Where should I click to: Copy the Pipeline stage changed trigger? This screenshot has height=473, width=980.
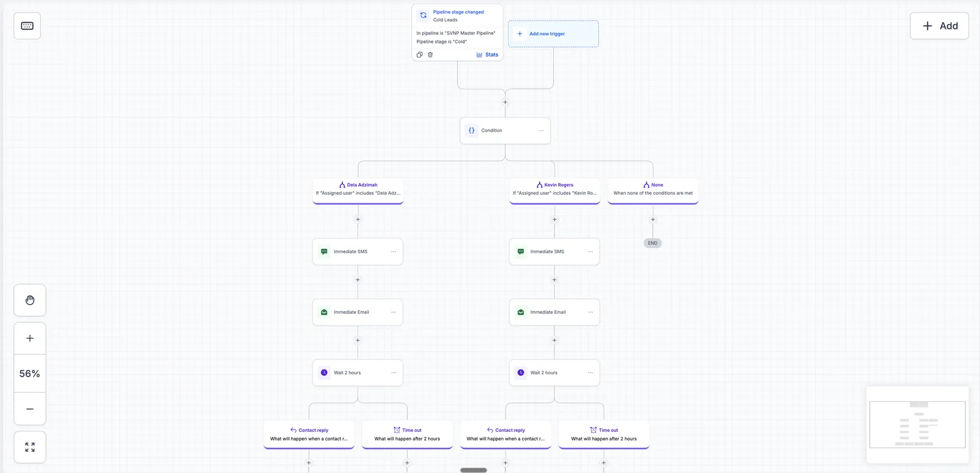(x=420, y=55)
